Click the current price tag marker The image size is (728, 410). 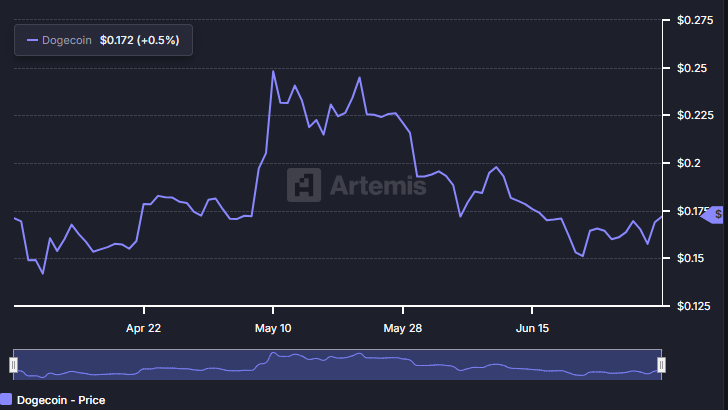[715, 215]
